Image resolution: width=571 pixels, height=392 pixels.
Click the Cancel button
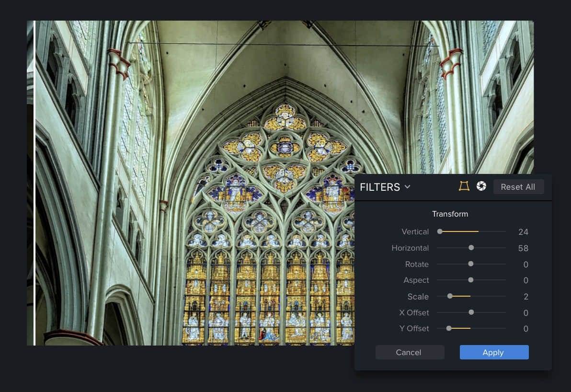point(410,352)
